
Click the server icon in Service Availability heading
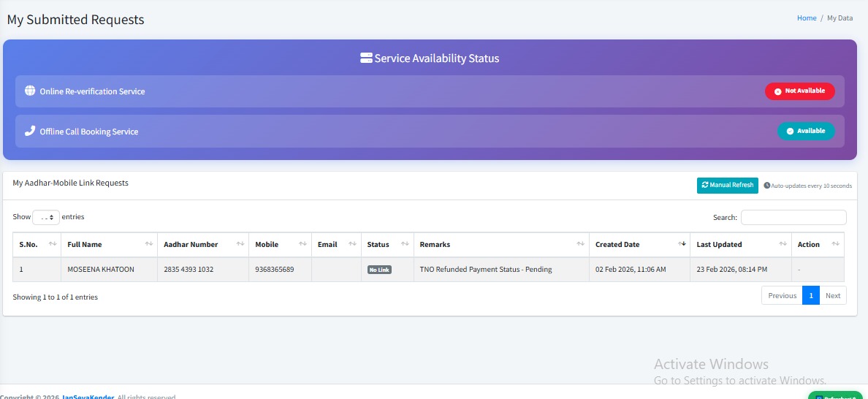pos(366,58)
